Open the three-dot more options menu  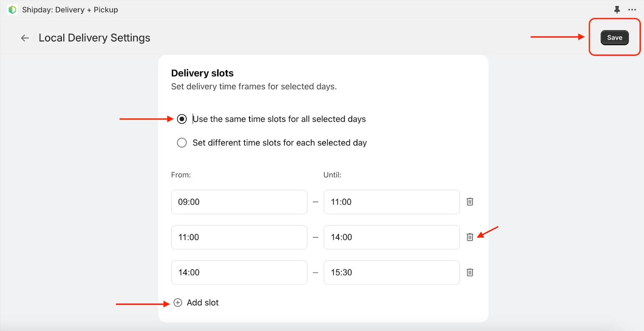click(632, 10)
